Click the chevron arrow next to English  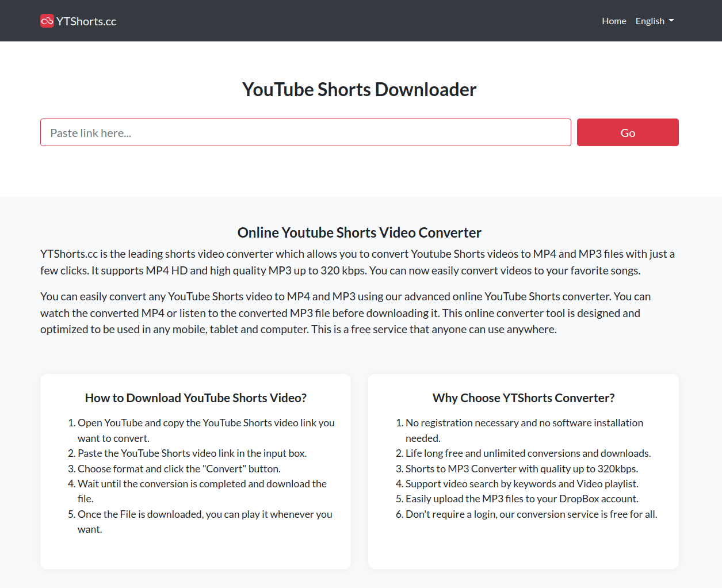coord(672,21)
